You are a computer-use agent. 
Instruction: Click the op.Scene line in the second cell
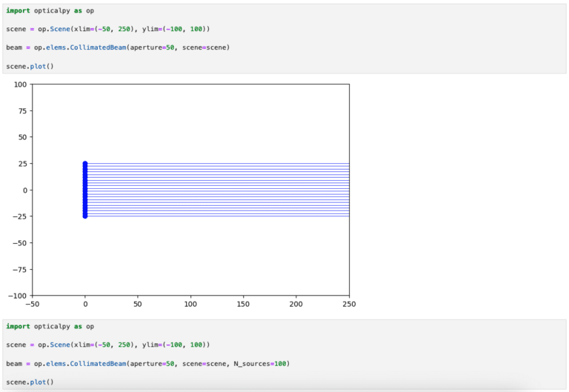click(108, 345)
